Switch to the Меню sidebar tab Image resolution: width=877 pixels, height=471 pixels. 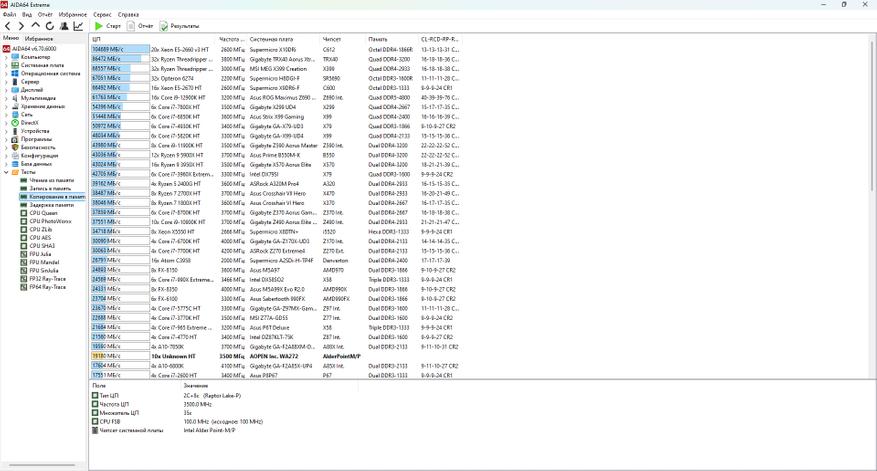pyautogui.click(x=11, y=38)
